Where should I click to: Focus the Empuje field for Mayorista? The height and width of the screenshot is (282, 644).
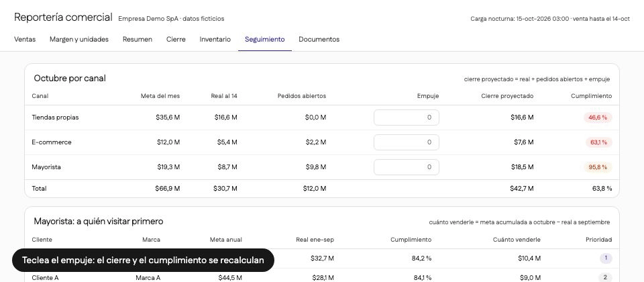[407, 167]
